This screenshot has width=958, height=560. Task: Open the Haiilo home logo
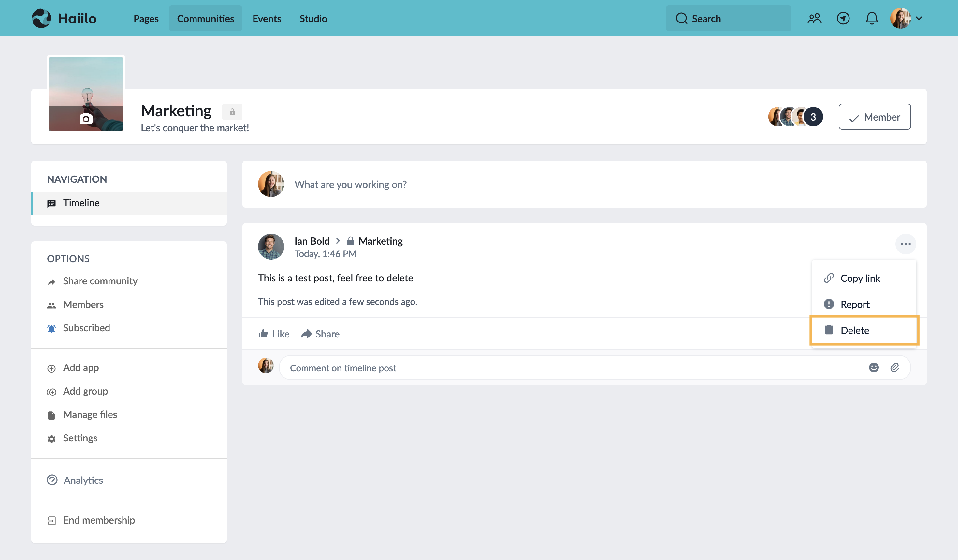click(64, 18)
